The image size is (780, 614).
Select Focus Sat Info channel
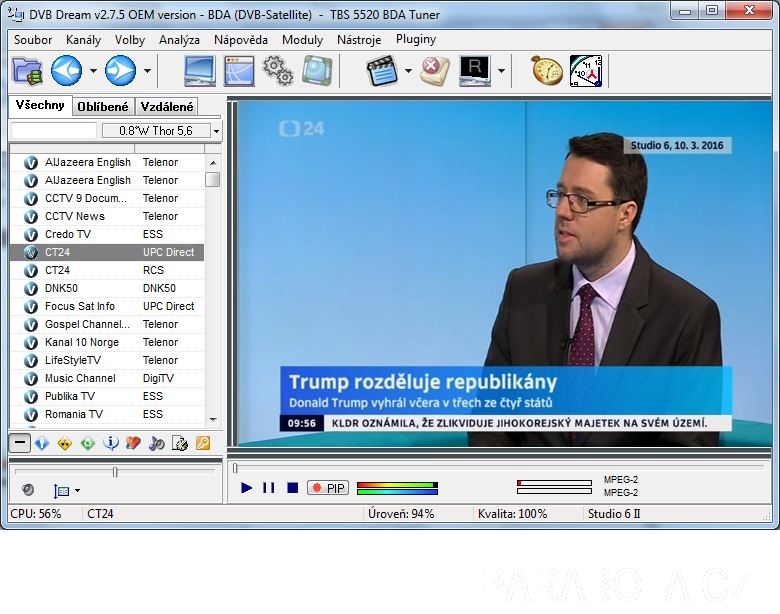[107, 306]
